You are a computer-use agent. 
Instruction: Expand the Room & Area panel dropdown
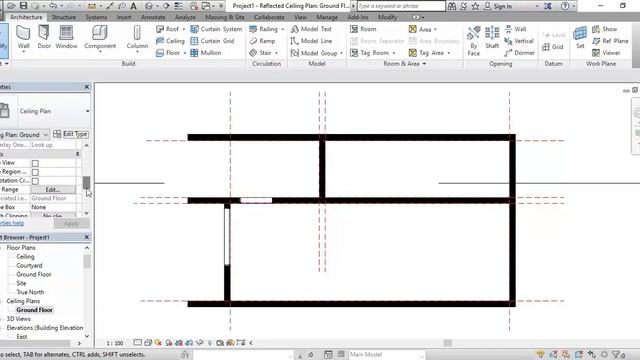tap(424, 64)
